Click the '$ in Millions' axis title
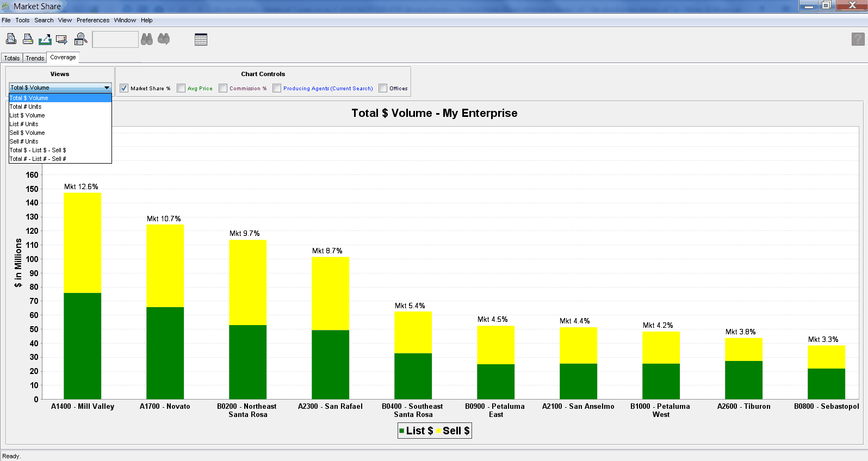 [18, 263]
